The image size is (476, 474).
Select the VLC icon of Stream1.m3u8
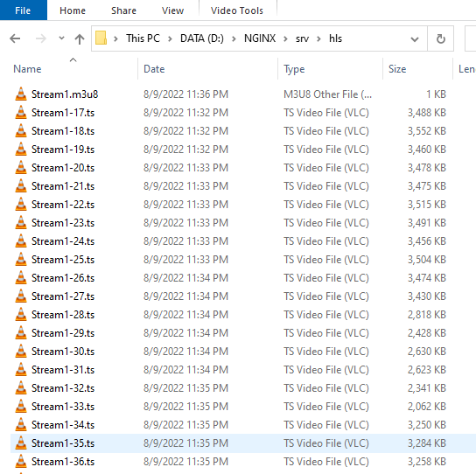pos(21,94)
